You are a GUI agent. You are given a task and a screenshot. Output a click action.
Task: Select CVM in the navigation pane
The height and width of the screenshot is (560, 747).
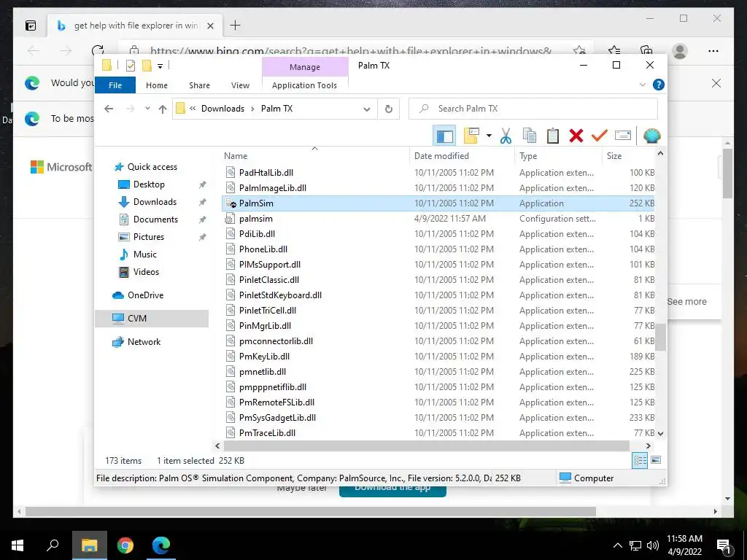pos(152,319)
